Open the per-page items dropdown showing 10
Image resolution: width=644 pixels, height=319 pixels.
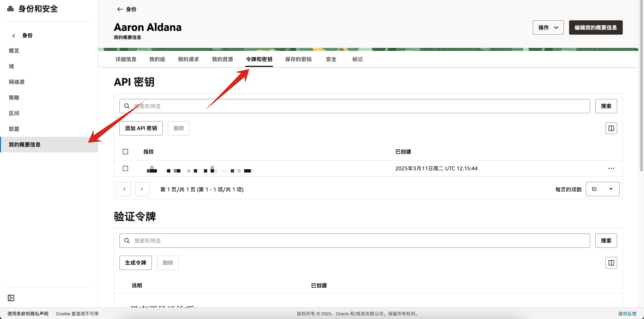tap(602, 189)
